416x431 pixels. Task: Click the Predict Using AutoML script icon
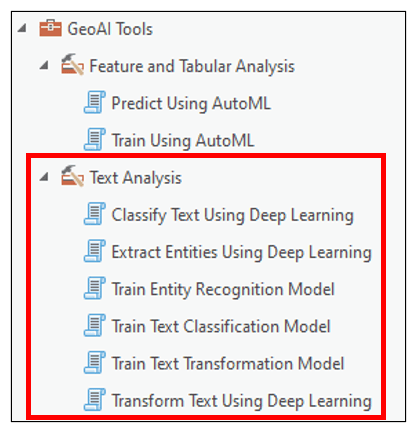pos(95,102)
